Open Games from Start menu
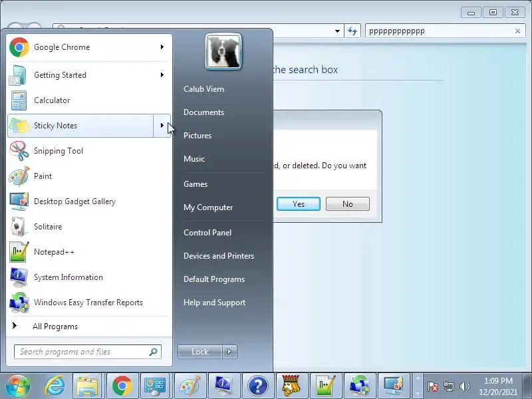The height and width of the screenshot is (399, 532). [x=196, y=184]
